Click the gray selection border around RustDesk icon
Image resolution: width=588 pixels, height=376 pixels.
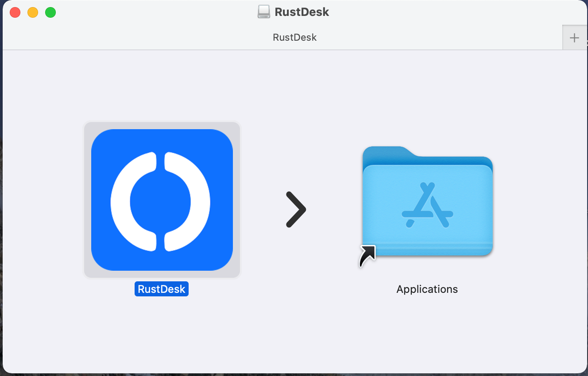point(87,200)
